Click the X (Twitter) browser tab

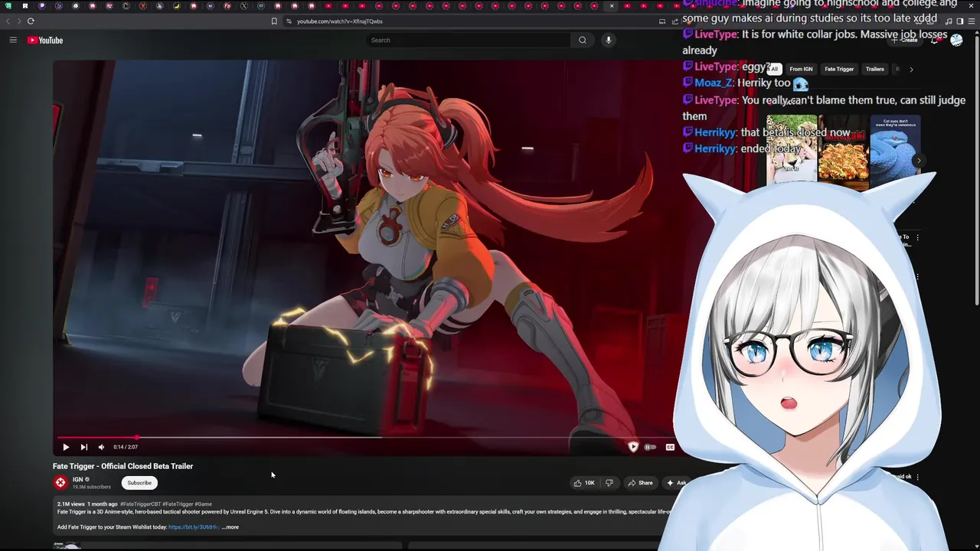[x=243, y=6]
